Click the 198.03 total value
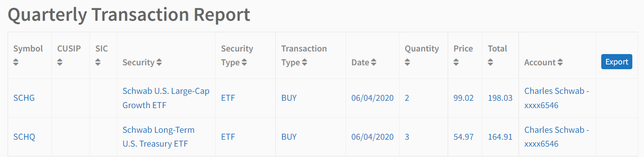This screenshot has height=157, width=644. [500, 98]
